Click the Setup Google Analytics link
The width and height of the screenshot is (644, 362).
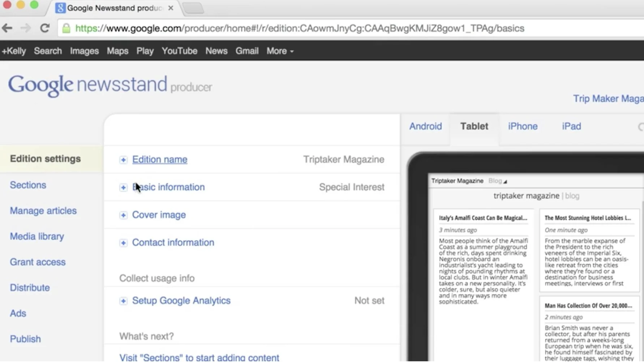click(181, 301)
